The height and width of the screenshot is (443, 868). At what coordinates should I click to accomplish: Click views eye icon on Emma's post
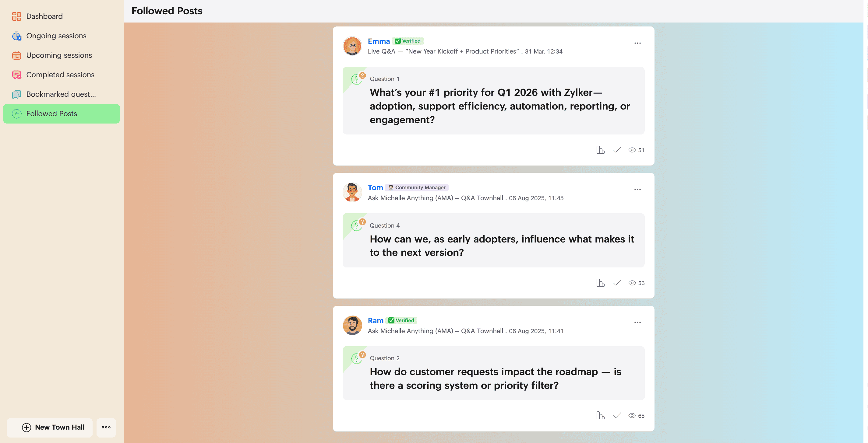pyautogui.click(x=632, y=150)
